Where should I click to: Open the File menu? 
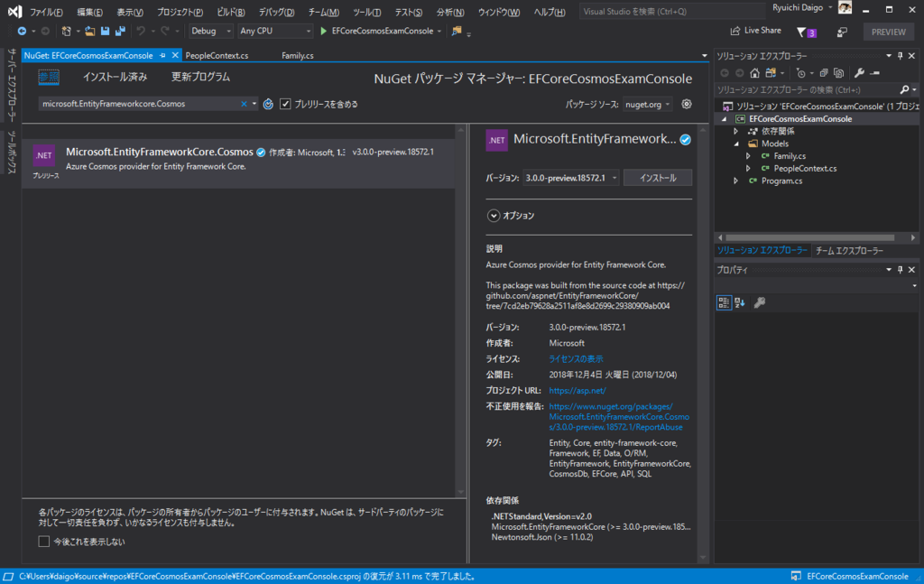click(46, 12)
